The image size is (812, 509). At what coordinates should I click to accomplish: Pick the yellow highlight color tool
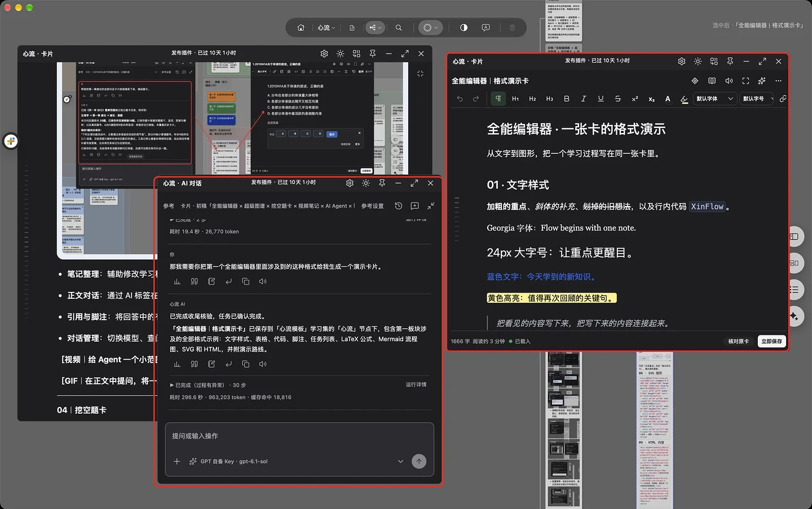tap(684, 99)
